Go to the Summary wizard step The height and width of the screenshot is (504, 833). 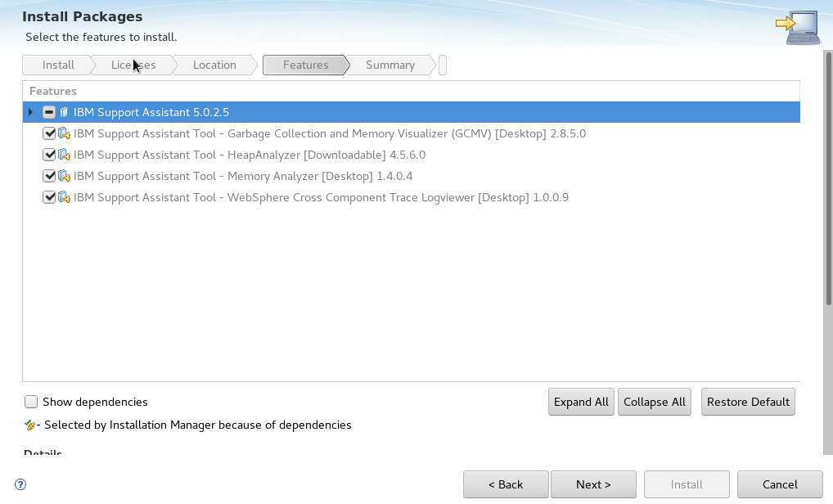(x=390, y=65)
